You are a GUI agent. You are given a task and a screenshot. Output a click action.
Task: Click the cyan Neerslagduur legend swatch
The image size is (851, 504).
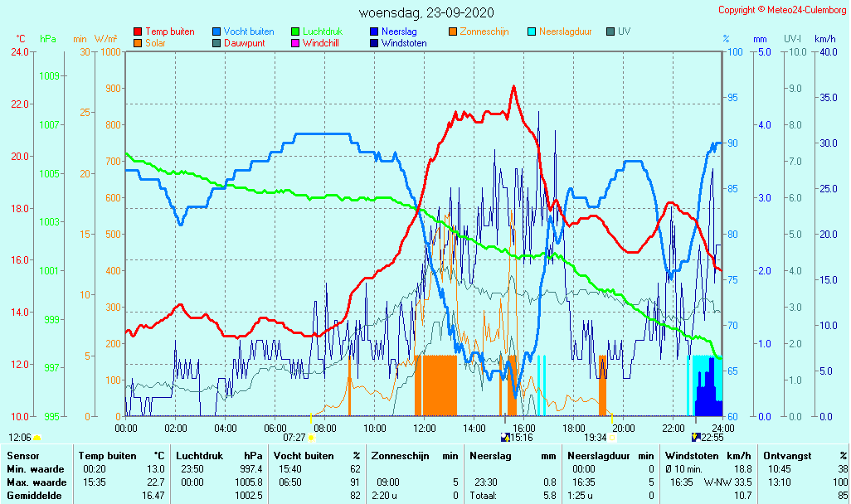pos(532,32)
